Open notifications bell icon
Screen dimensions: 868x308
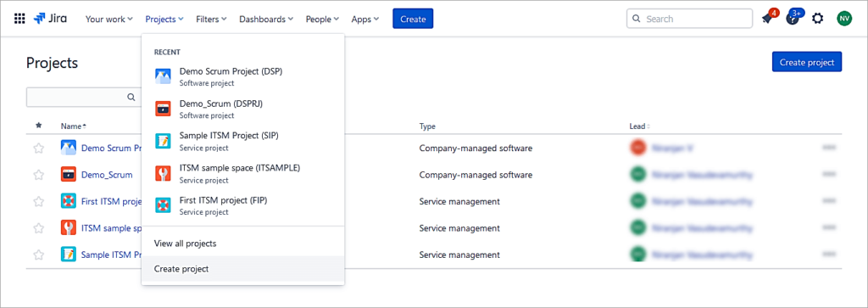[767, 19]
